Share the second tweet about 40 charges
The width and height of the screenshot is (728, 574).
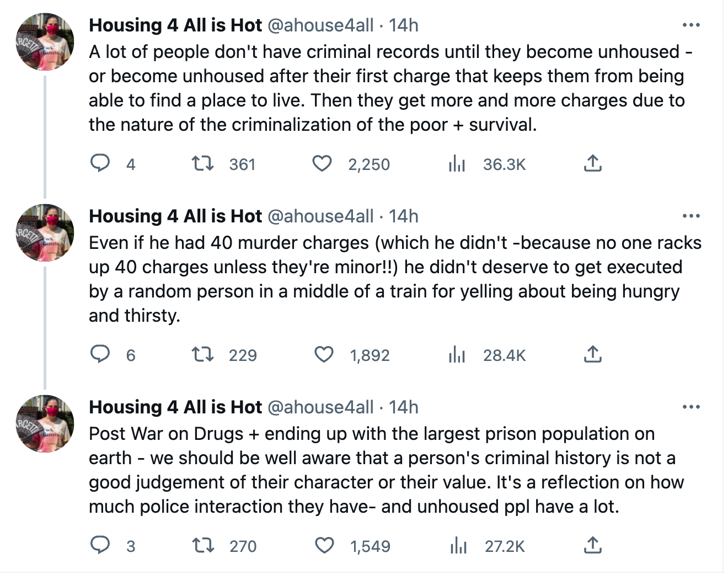(592, 354)
